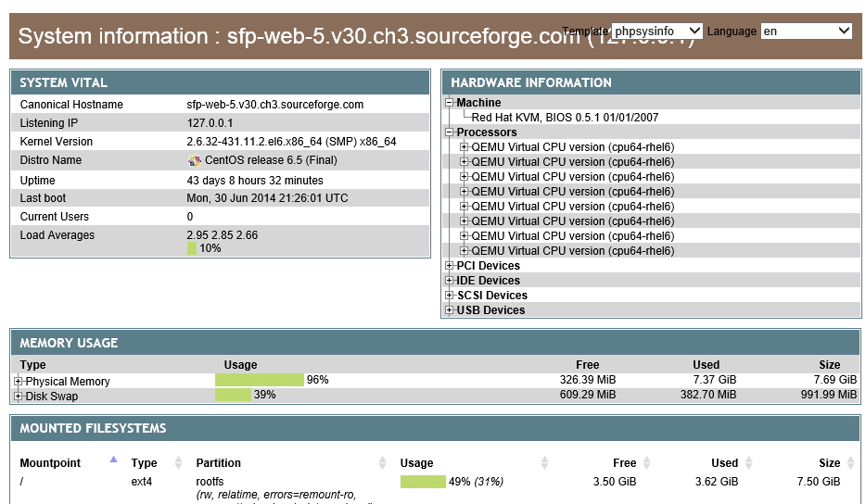Click the Last boot label
This screenshot has height=504, width=866.
[x=43, y=198]
